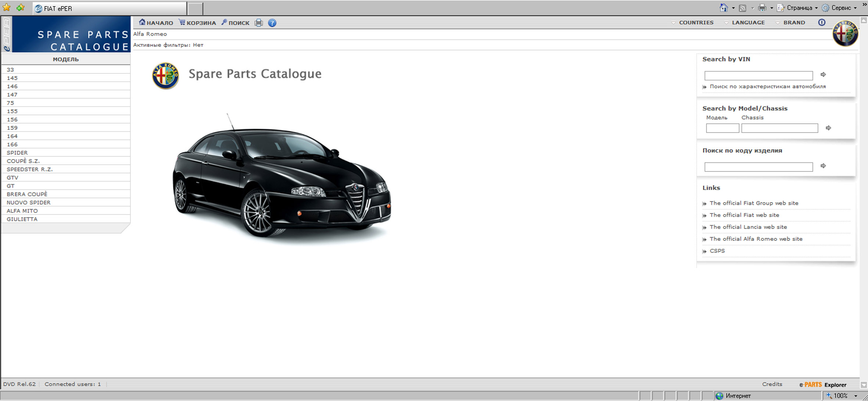The image size is (868, 401).
Task: Click the info icon next to BRAND
Action: pyautogui.click(x=822, y=22)
